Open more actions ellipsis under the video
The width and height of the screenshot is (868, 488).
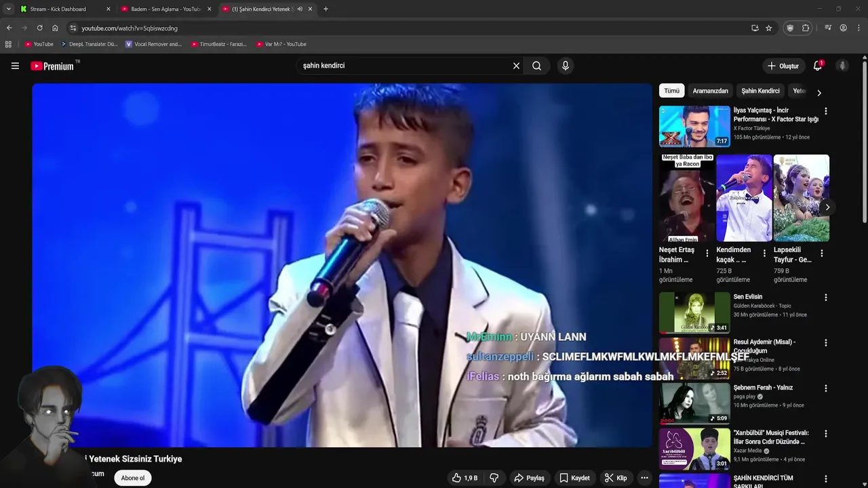(644, 478)
